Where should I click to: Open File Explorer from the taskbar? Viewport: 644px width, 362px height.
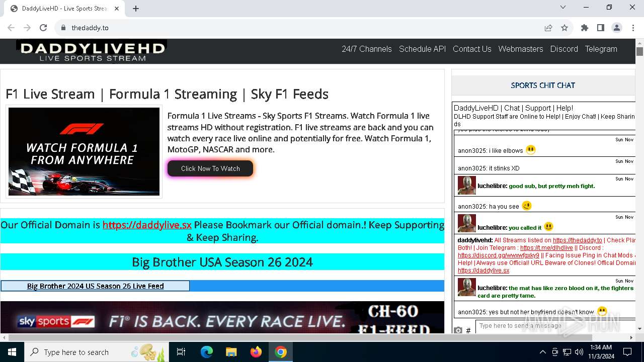[x=231, y=352]
